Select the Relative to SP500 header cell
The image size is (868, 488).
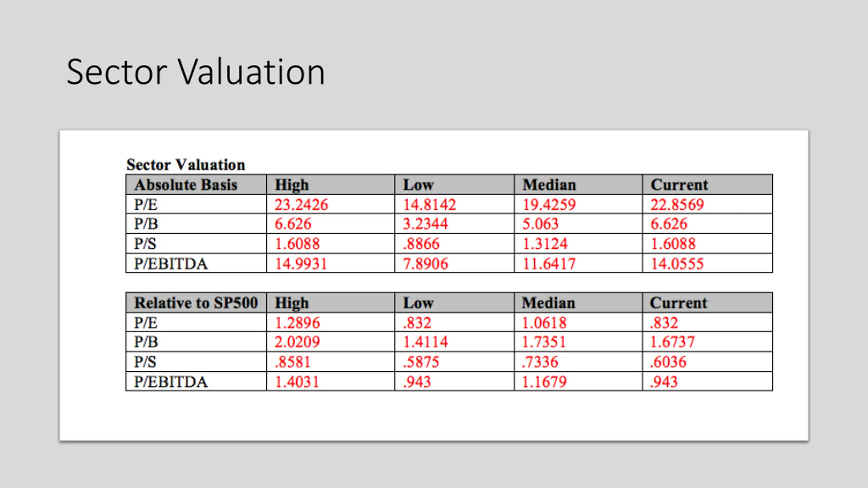point(196,303)
